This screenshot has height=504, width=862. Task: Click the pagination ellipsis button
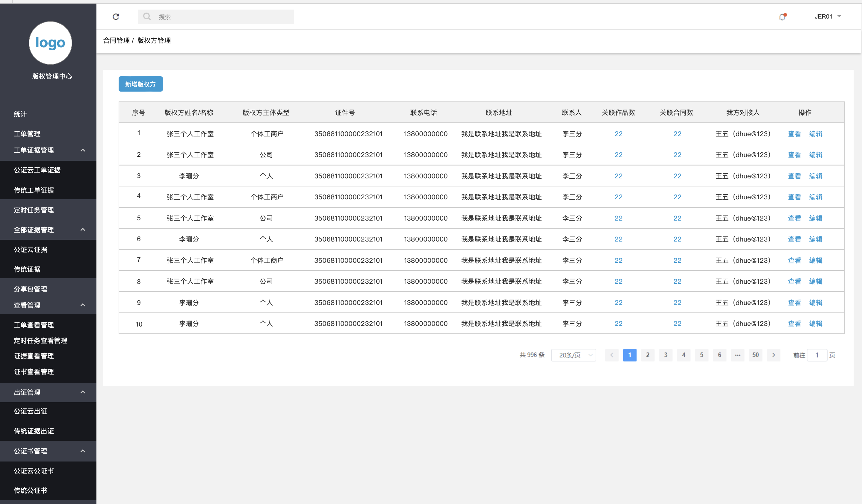click(x=737, y=355)
